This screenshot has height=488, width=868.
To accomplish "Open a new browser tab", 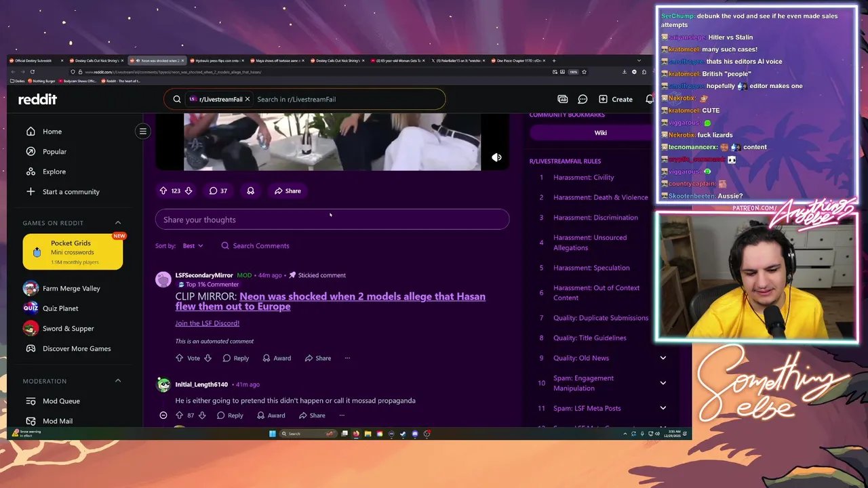I will 554,61.
